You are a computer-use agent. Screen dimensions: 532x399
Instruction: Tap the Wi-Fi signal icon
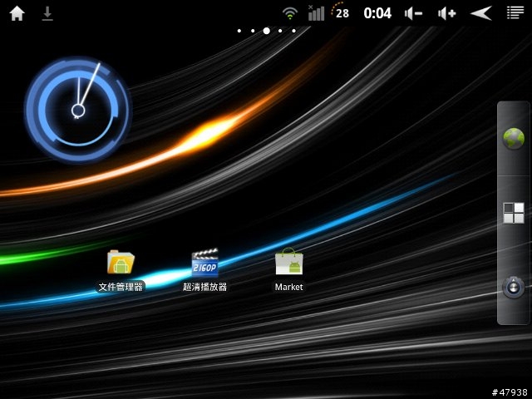pos(290,13)
